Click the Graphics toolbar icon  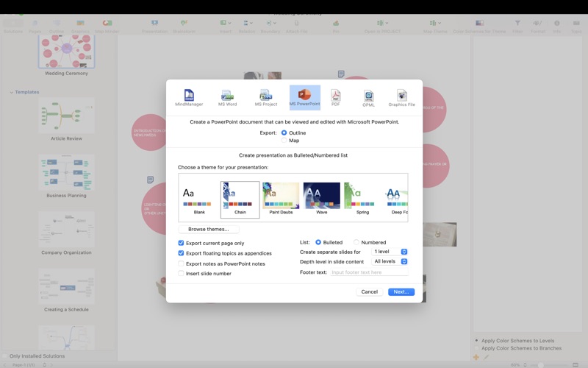point(80,26)
